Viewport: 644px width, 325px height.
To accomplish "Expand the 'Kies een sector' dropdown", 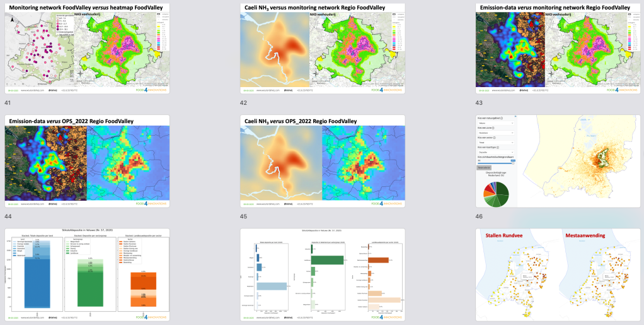I will [x=496, y=143].
